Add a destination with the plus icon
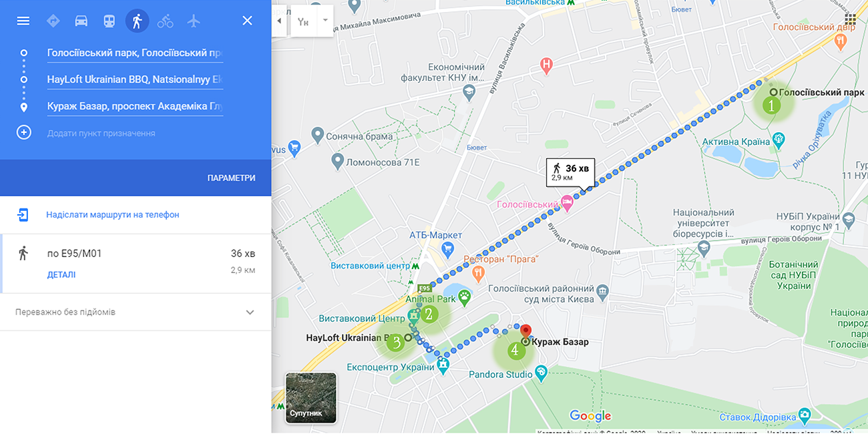The height and width of the screenshot is (436, 868). 23,132
